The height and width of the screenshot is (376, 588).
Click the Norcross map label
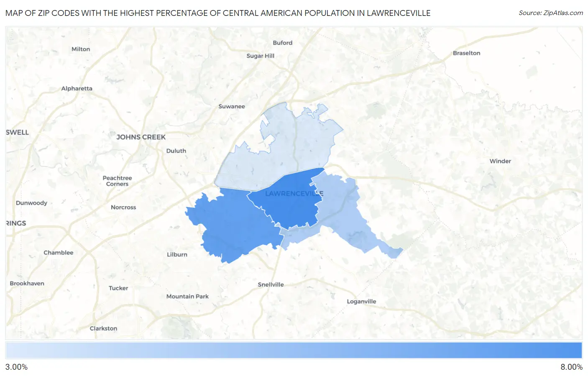[123, 207]
